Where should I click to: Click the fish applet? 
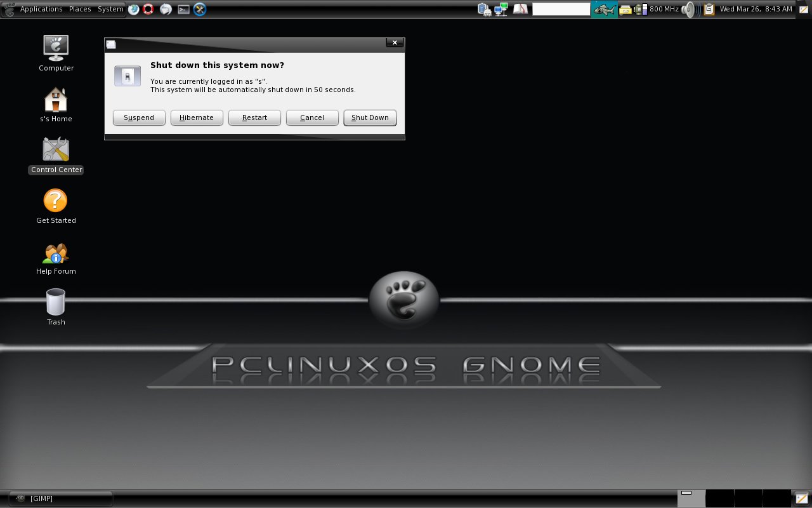click(x=605, y=9)
